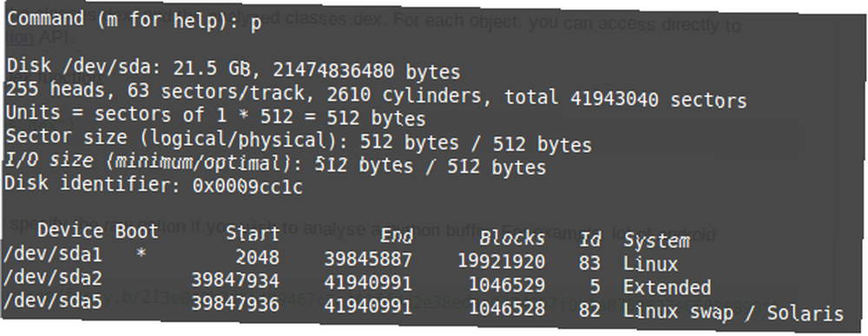The height and width of the screenshot is (336, 868).
Task: Click the "Linux swap / Solaris" text
Action: tap(733, 313)
